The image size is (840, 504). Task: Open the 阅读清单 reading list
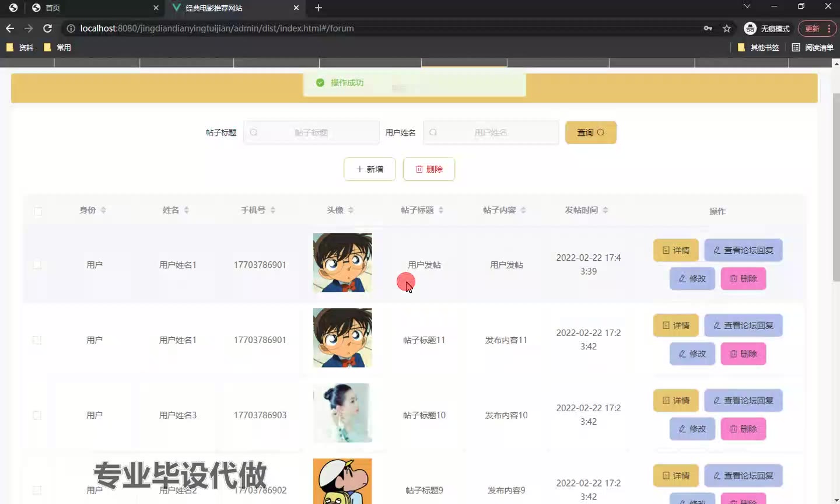click(x=813, y=47)
